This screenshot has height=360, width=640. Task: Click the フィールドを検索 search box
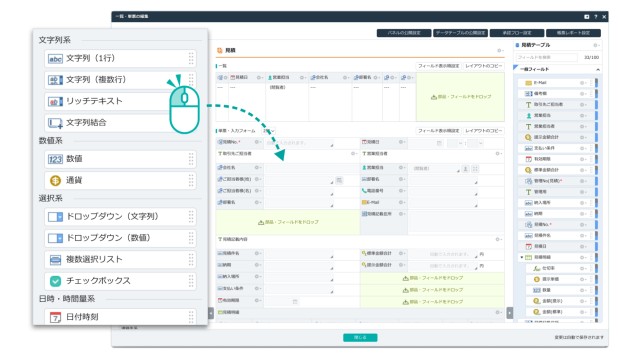(547, 58)
